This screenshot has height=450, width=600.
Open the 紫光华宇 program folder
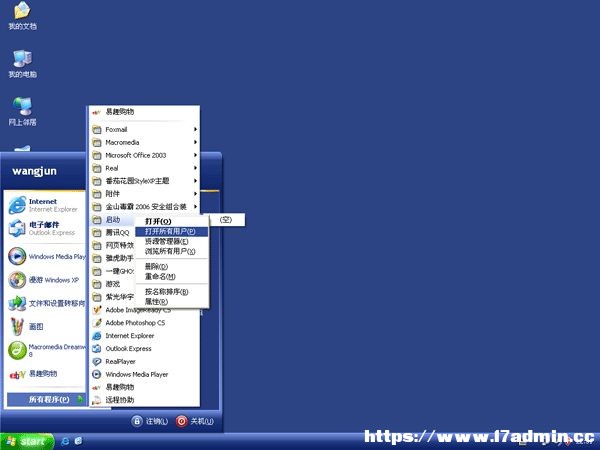pos(112,297)
